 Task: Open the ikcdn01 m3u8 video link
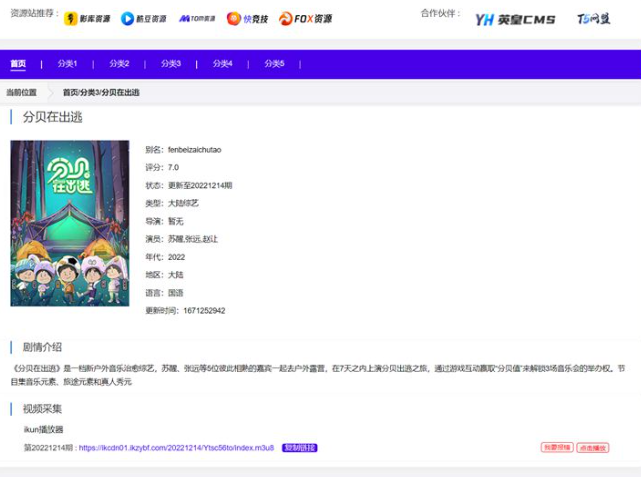(x=176, y=448)
